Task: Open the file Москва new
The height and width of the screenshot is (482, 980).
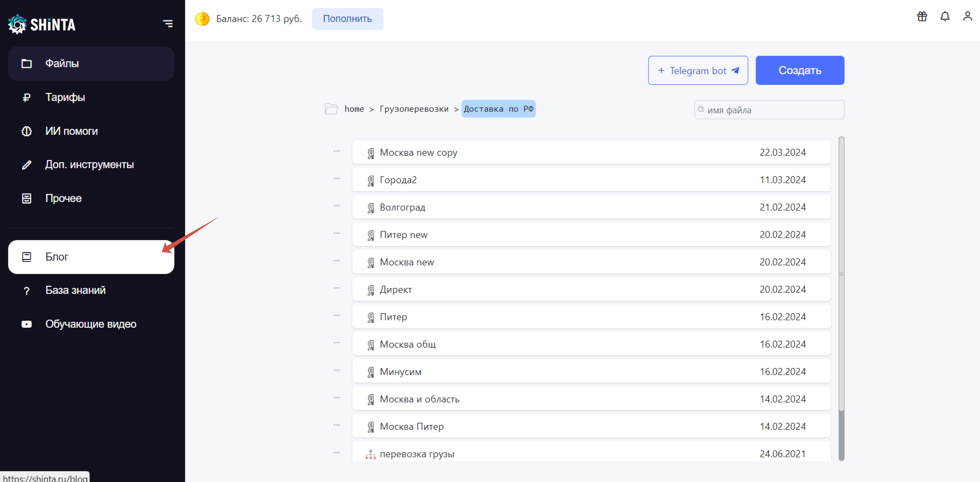Action: pos(592,262)
